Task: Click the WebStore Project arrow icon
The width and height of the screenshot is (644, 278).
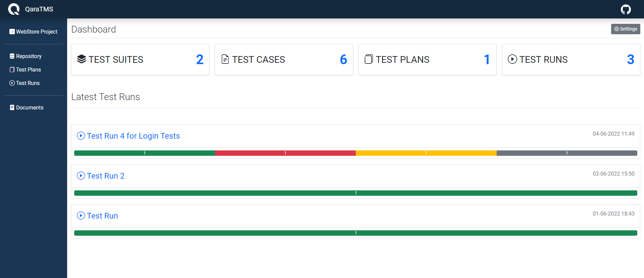Action: 12,32
